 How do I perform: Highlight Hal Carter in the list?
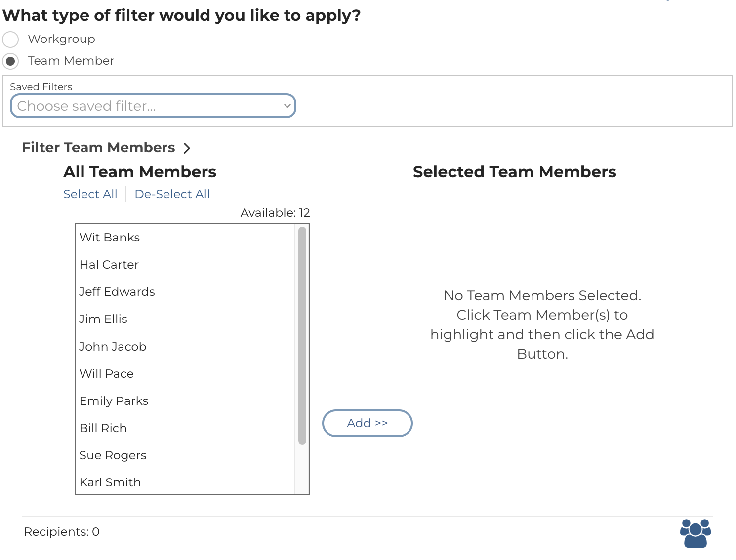pos(109,265)
